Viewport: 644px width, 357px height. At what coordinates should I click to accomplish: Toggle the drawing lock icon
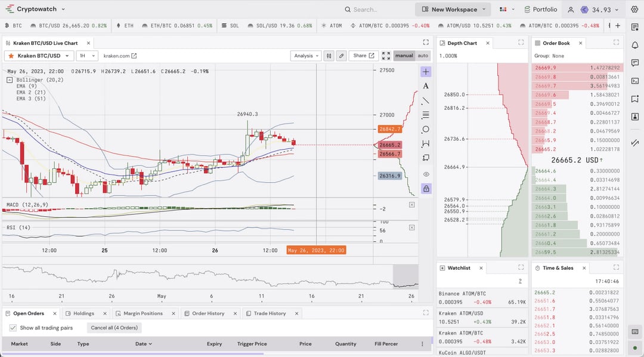coord(426,189)
